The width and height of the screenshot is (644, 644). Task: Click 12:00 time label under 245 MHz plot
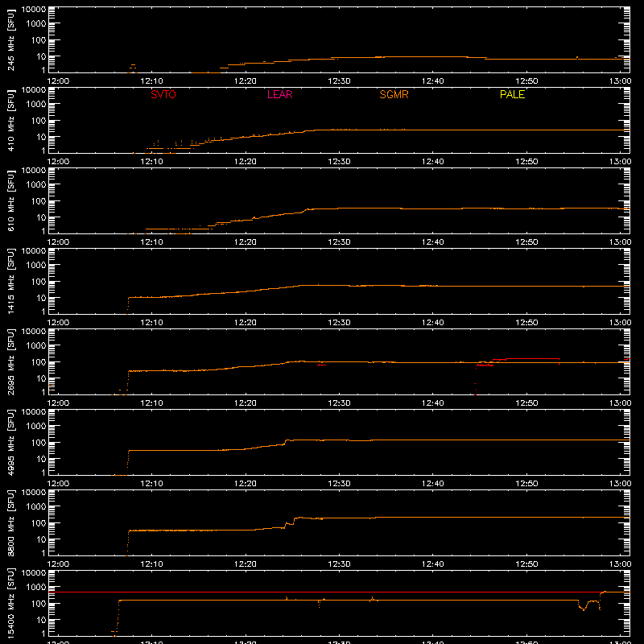coord(58,81)
